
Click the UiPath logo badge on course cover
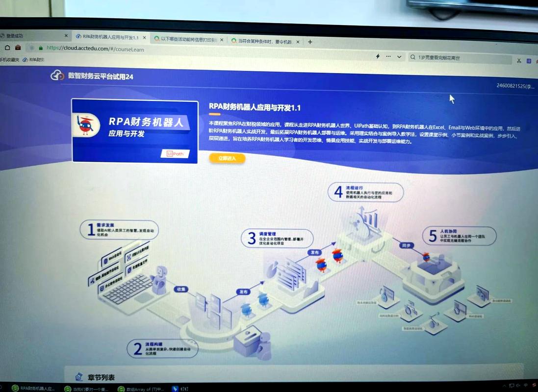pyautogui.click(x=175, y=154)
